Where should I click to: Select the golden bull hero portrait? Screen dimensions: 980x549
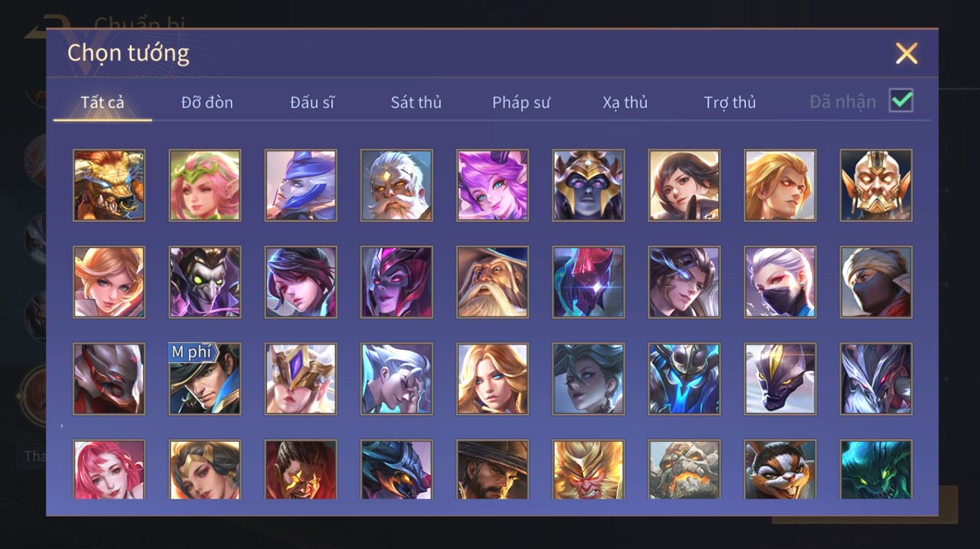click(x=109, y=185)
